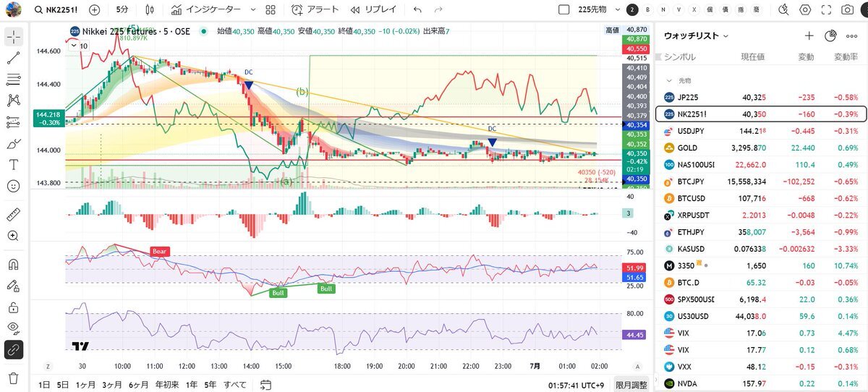Image resolution: width=868 pixels, height=392 pixels.
Task: Open the アラート alert dialog
Action: [315, 10]
